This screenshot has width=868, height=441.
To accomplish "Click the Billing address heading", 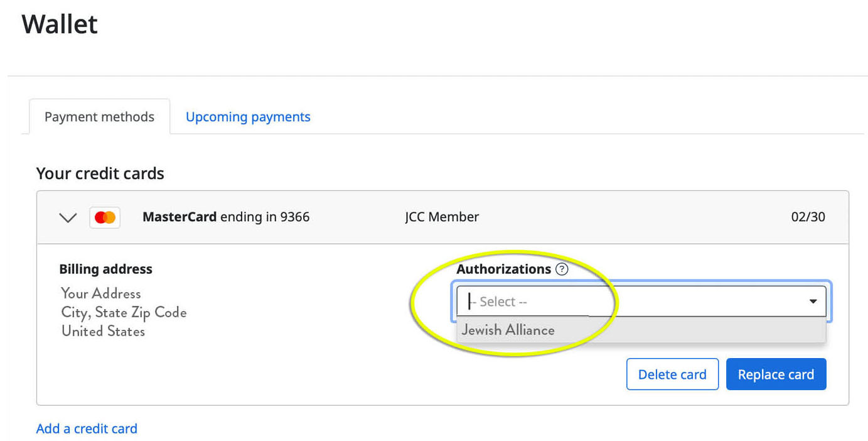I will (105, 269).
